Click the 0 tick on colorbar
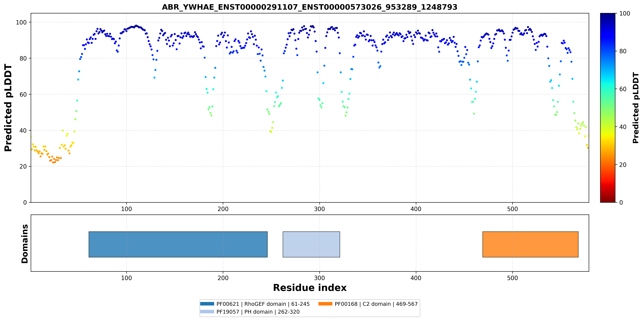The image size is (644, 321). coord(621,202)
